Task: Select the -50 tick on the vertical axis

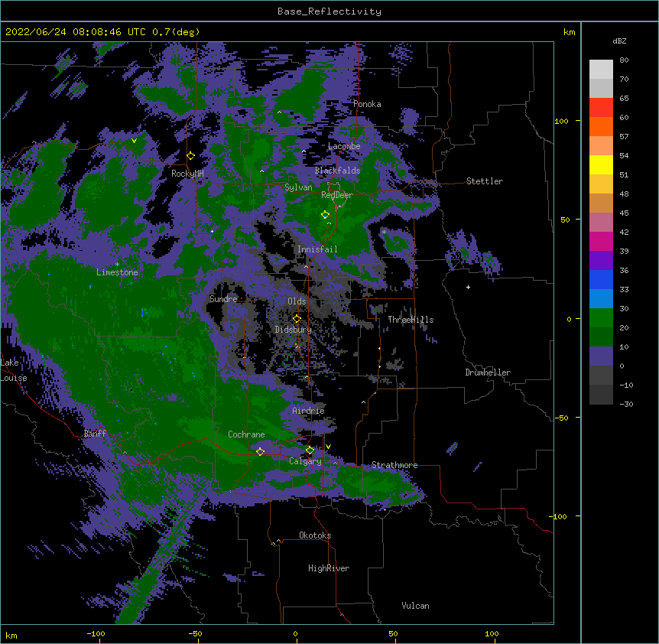Action: pyautogui.click(x=561, y=418)
